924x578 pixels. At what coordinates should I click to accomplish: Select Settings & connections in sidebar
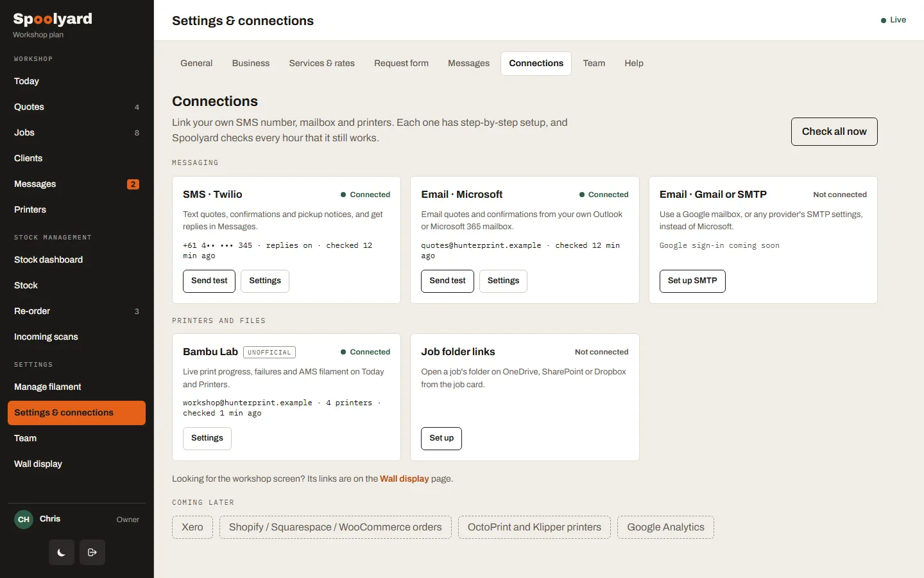point(76,413)
